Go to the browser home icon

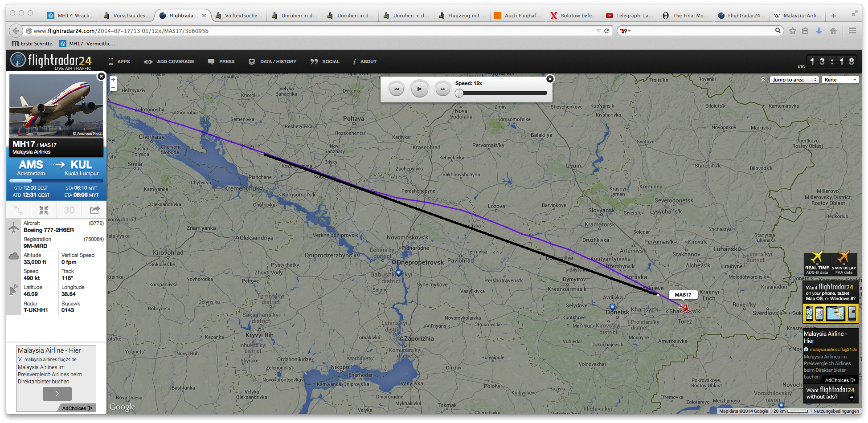(833, 31)
